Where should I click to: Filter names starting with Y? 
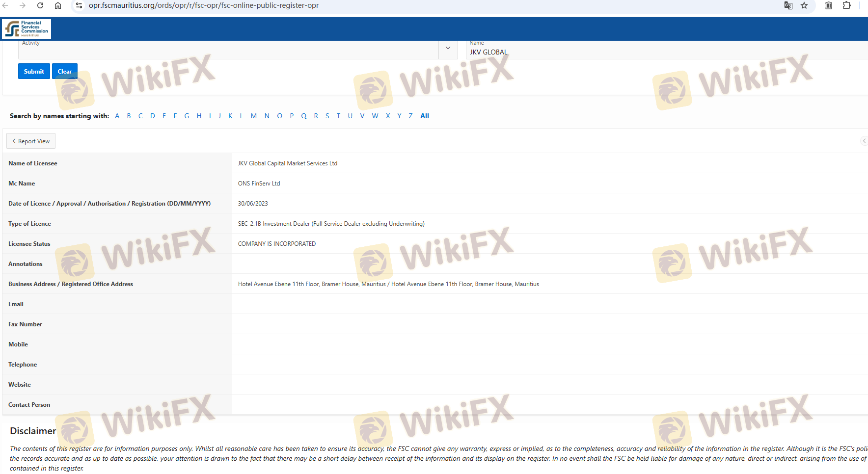coord(399,116)
